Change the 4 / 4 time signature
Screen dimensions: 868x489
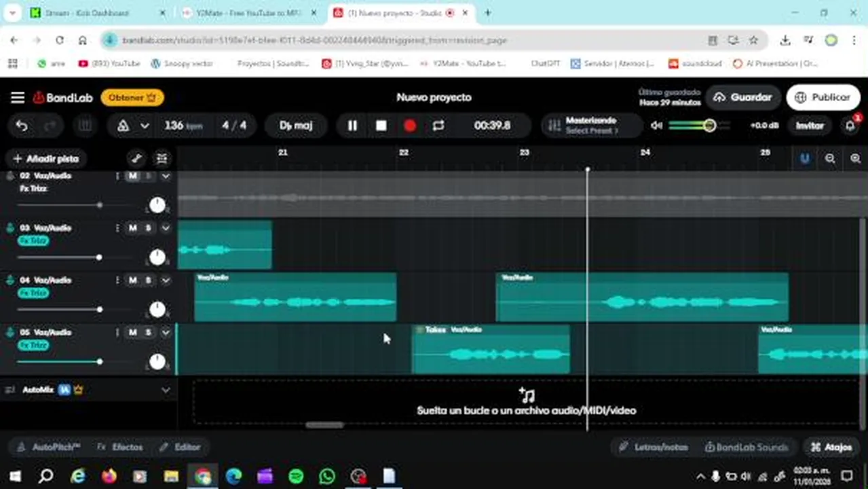click(234, 126)
